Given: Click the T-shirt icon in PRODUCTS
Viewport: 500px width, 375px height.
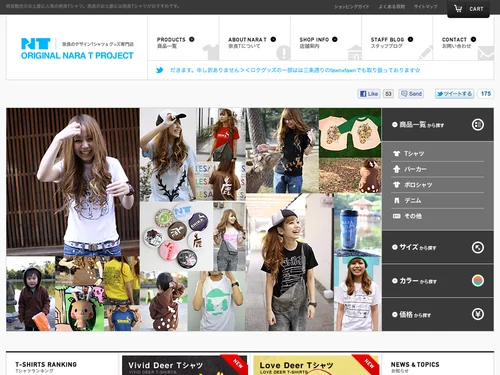Looking at the screenshot, I should pos(211,52).
